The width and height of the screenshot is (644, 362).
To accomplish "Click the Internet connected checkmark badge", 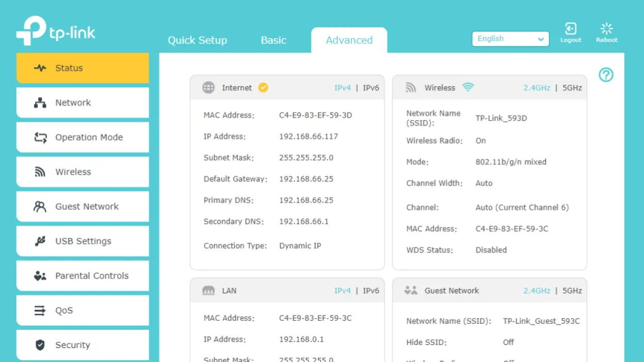I will (263, 88).
